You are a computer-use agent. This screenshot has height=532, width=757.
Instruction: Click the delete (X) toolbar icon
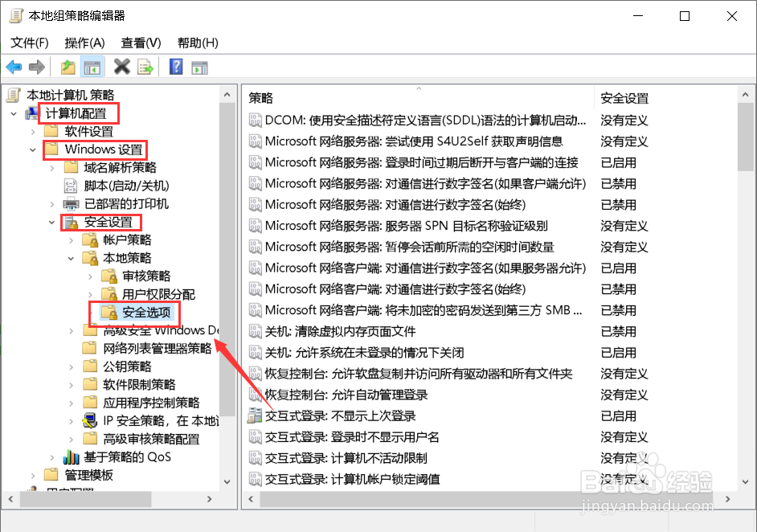pos(121,67)
